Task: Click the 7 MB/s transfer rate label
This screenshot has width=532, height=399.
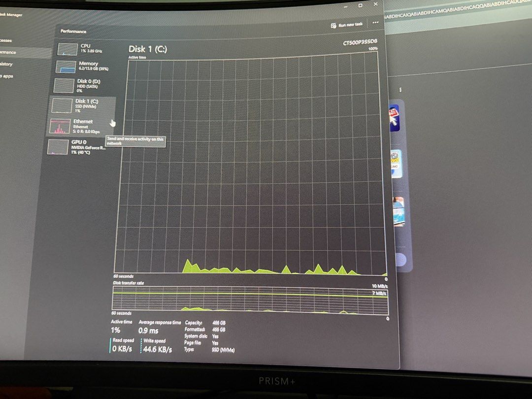Action: (379, 293)
